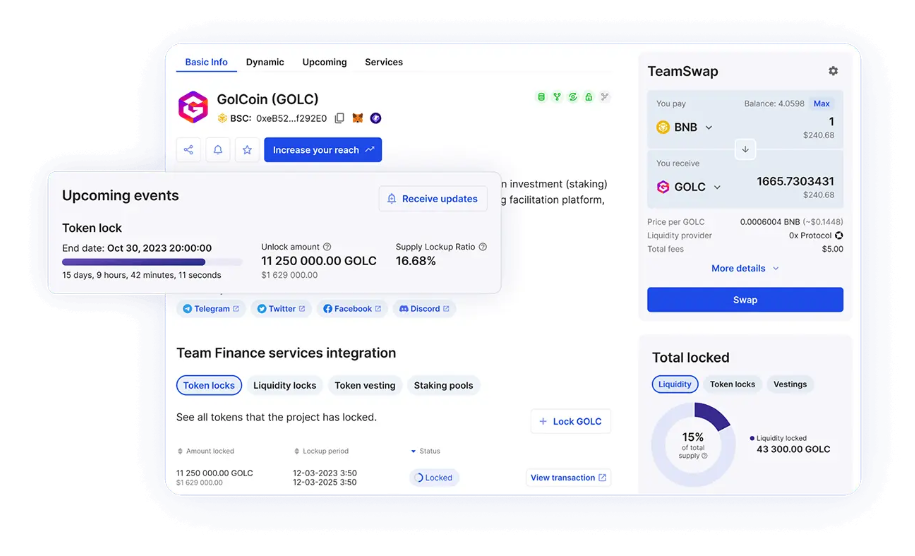Click the You receive amount 1665.7303431

point(795,181)
